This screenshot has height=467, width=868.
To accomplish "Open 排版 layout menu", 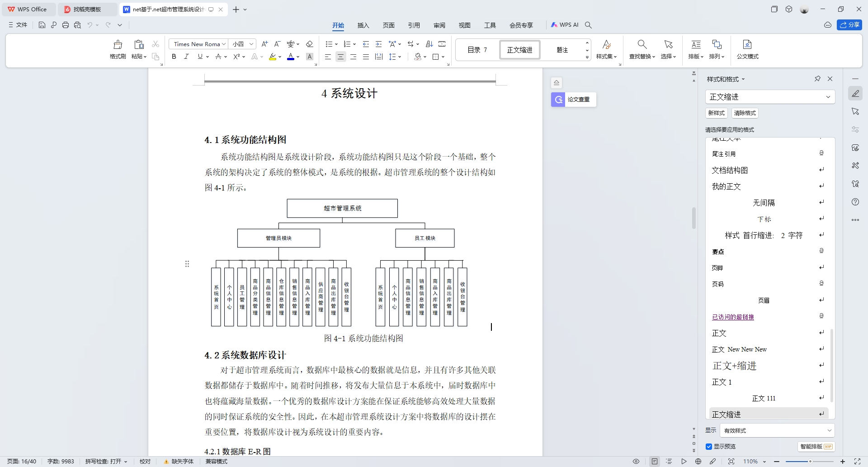I will [x=696, y=49].
